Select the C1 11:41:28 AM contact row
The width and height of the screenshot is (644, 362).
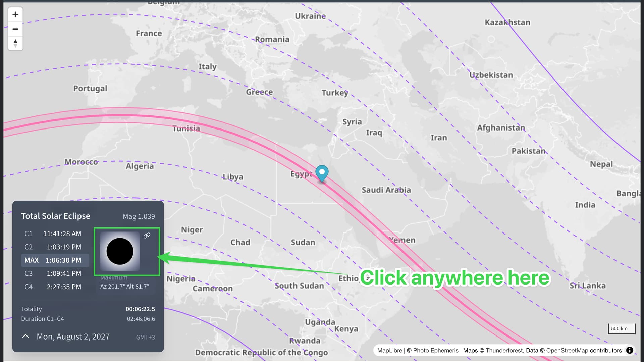[x=55, y=234]
